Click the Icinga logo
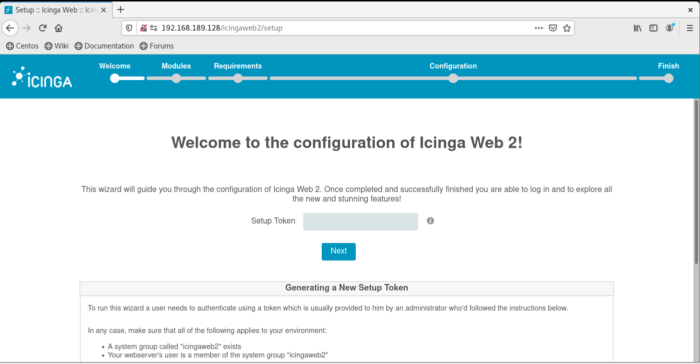Viewport: 700px width, 364px height. pyautogui.click(x=42, y=78)
